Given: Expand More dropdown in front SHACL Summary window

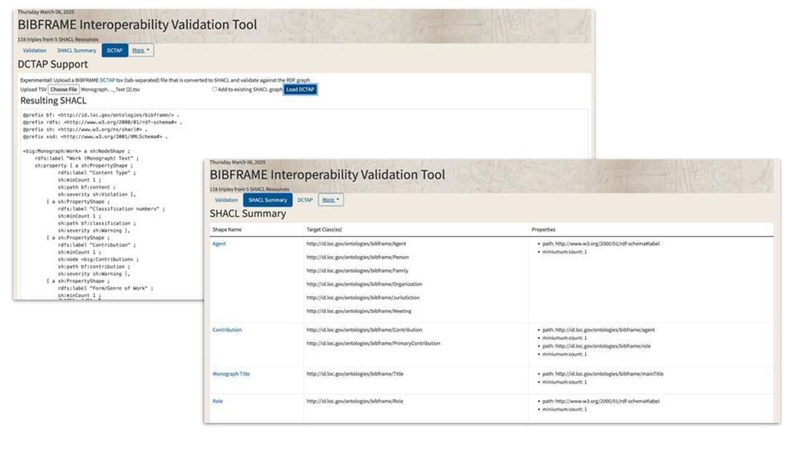Looking at the screenshot, I should coord(331,200).
